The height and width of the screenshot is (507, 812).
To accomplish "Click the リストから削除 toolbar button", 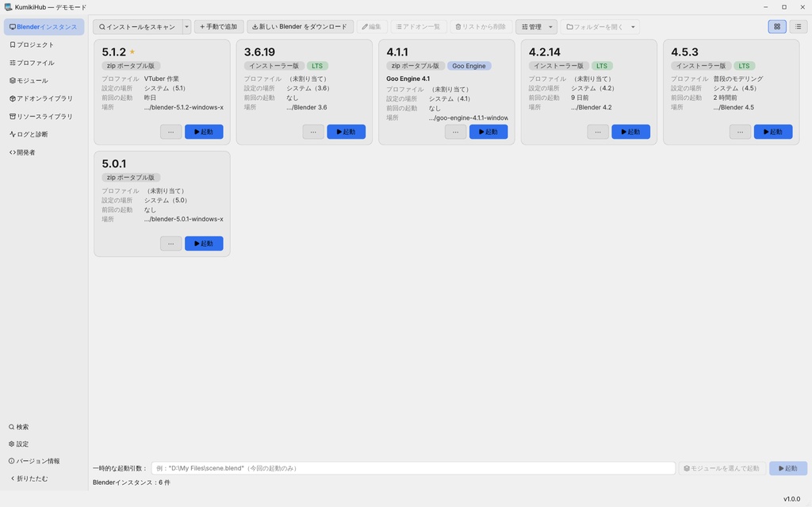I will tap(481, 27).
